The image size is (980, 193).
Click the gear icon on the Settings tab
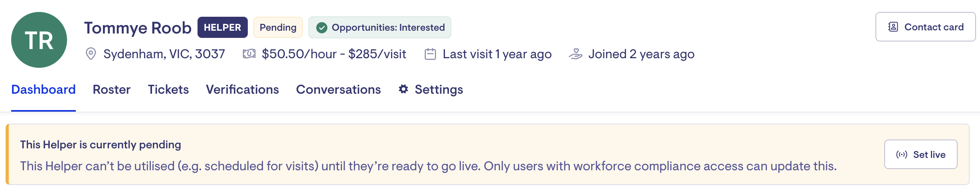[x=403, y=89]
